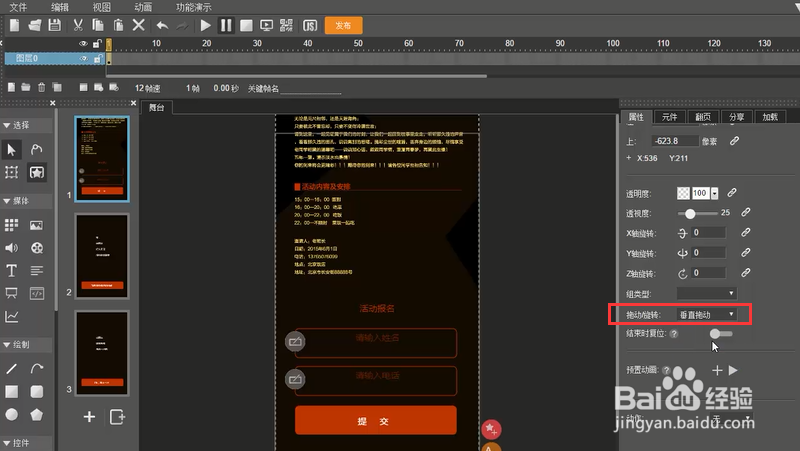Screen dimensions: 800x451
Task: Insert an embedded HTML code element
Action: click(37, 293)
